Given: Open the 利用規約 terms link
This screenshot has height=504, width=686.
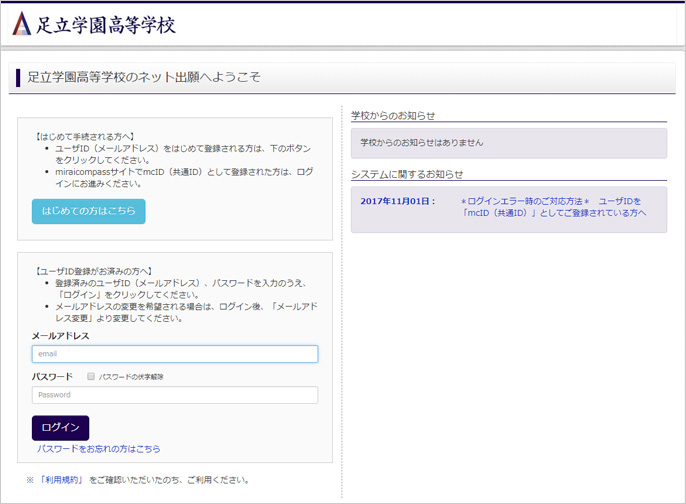Looking at the screenshot, I should click(61, 480).
